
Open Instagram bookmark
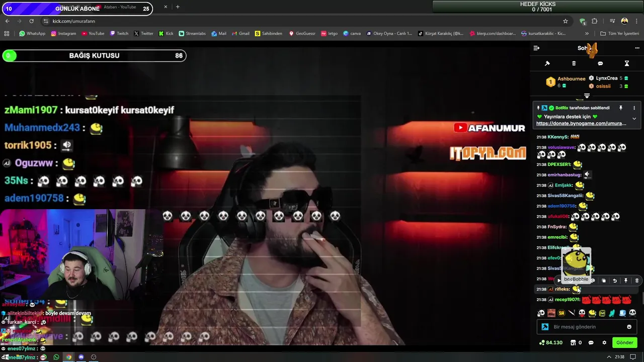point(63,34)
